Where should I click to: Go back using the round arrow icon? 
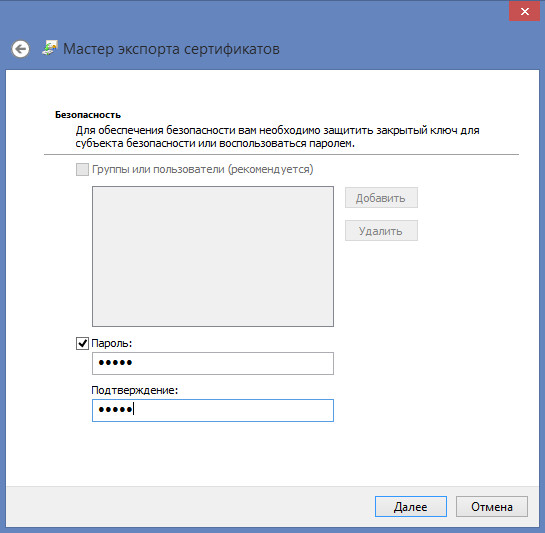(x=21, y=49)
